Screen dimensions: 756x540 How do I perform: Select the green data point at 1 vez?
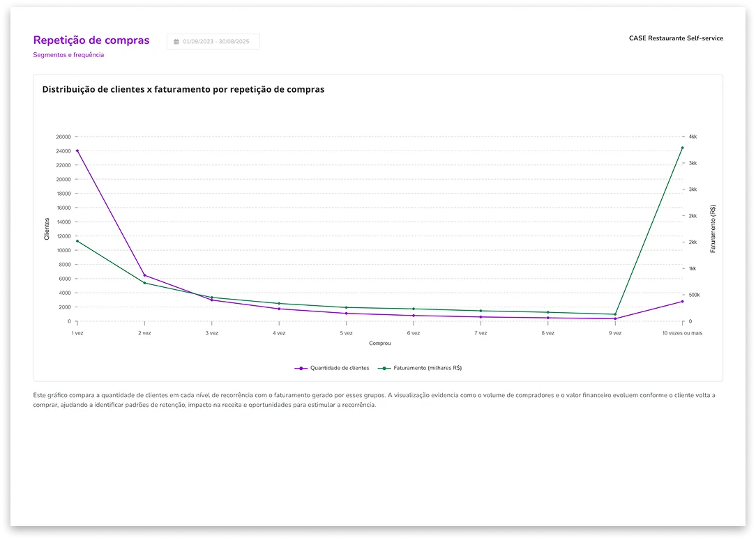(x=77, y=241)
